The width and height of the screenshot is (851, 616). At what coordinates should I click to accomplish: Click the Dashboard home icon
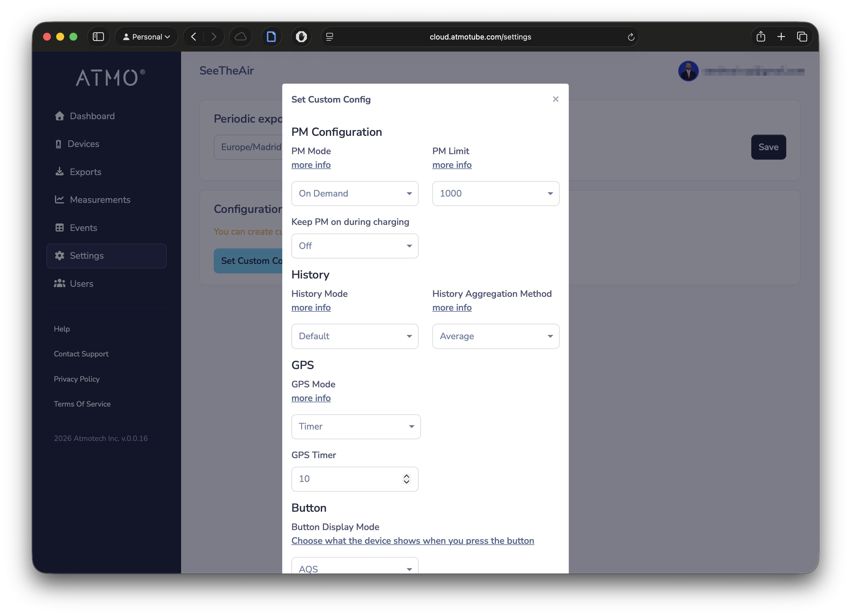59,116
